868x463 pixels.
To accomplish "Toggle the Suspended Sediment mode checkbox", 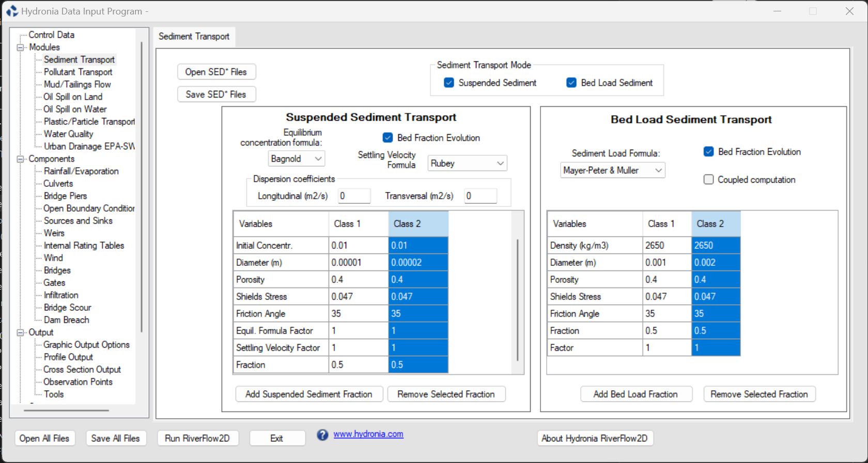I will 449,83.
